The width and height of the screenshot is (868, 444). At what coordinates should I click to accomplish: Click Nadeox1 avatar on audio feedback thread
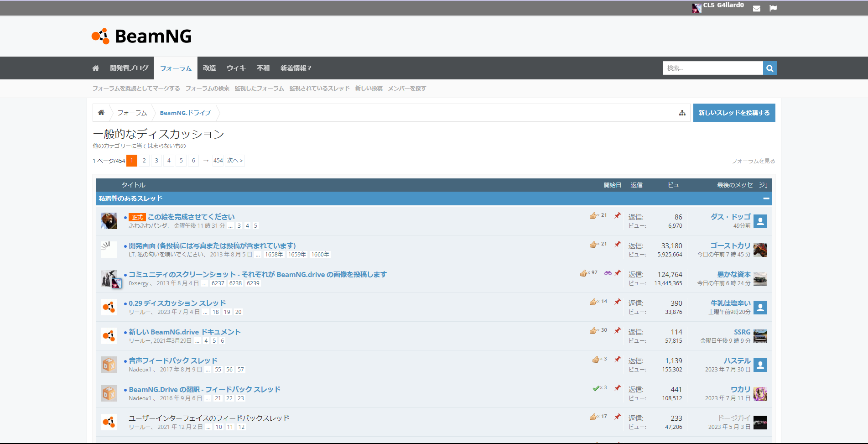[x=109, y=365]
